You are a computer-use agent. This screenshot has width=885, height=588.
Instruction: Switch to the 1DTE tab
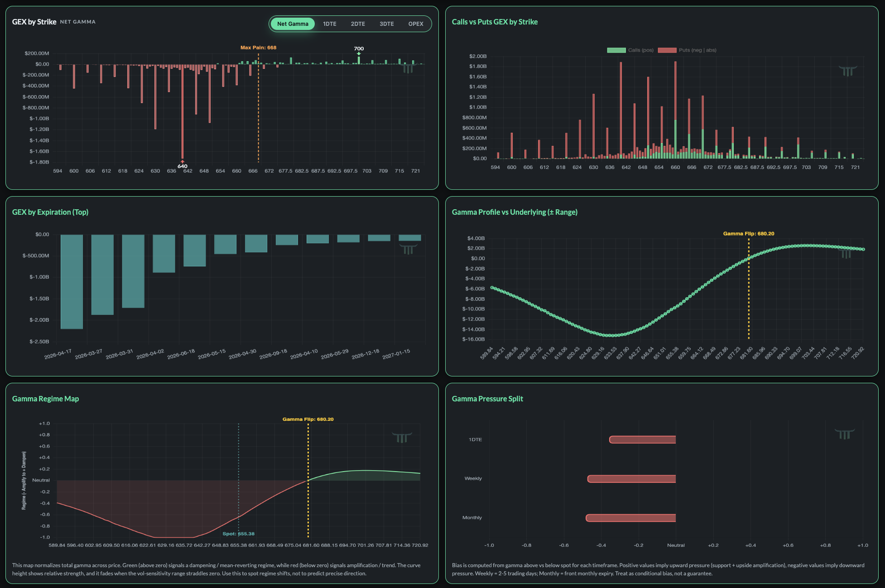pyautogui.click(x=330, y=24)
